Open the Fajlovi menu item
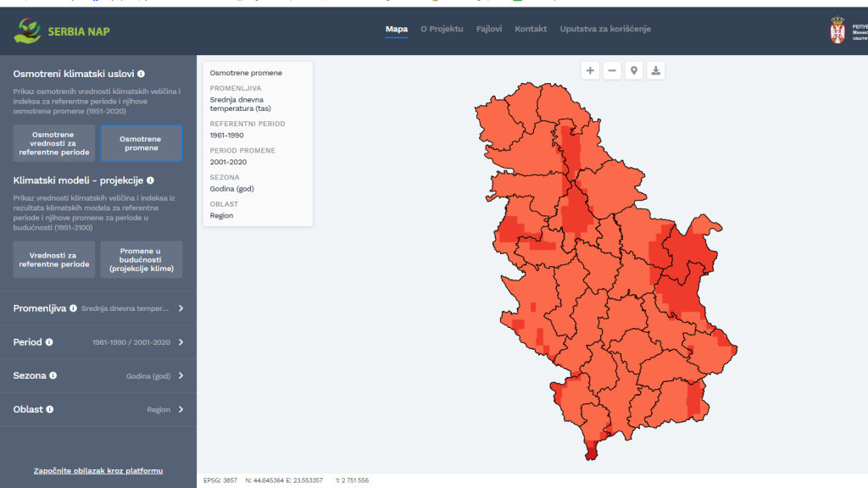 coord(489,29)
